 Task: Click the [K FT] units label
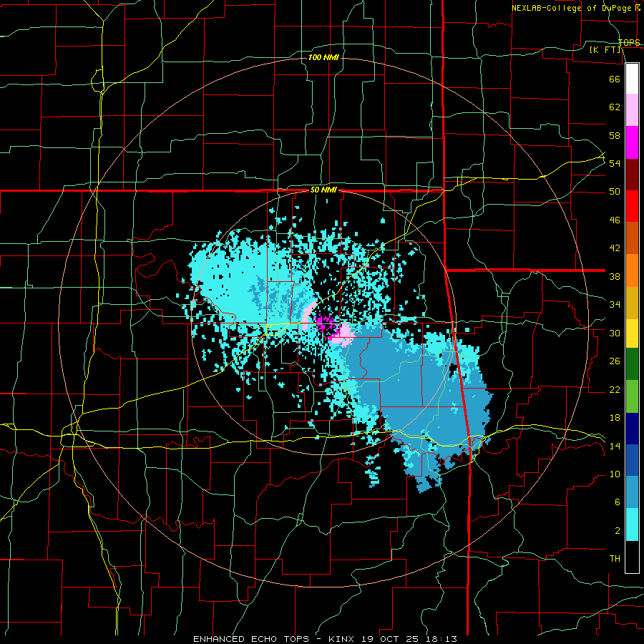tap(605, 50)
